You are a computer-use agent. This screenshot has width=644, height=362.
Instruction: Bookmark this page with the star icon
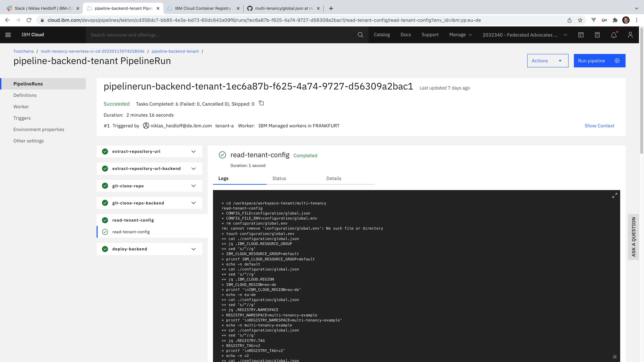click(580, 20)
